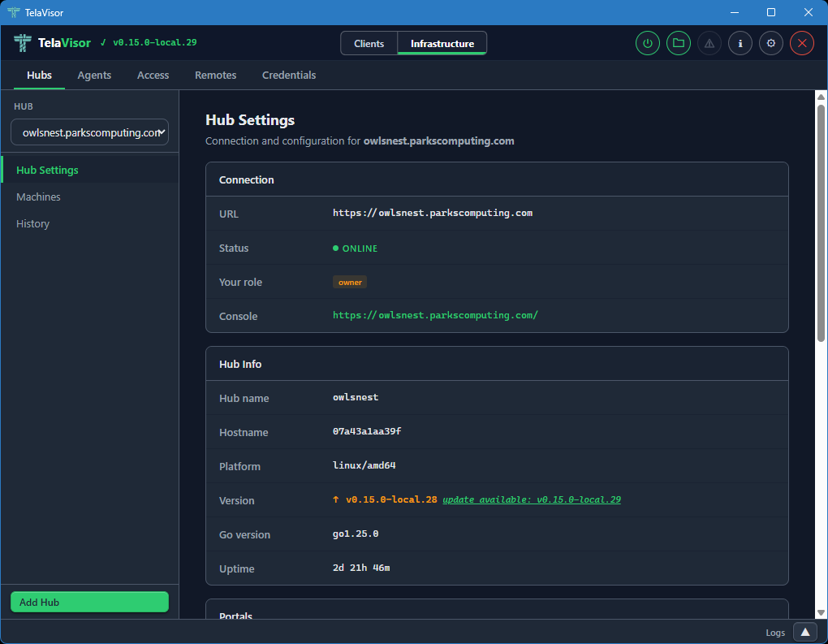
Task: Go to the Access tab
Action: click(153, 75)
